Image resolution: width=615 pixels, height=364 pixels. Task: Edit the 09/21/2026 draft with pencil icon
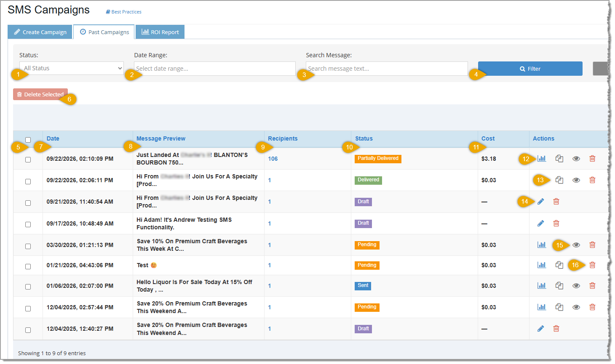coord(541,202)
